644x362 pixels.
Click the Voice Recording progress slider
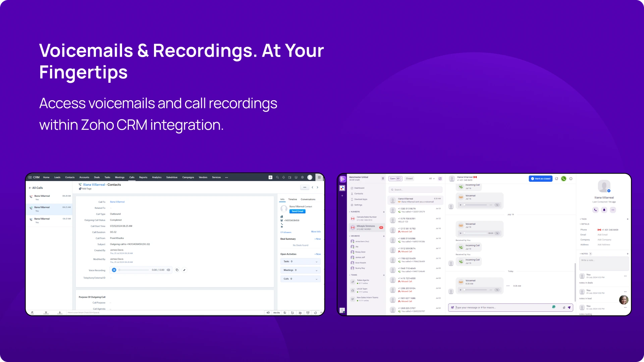pyautogui.click(x=134, y=270)
